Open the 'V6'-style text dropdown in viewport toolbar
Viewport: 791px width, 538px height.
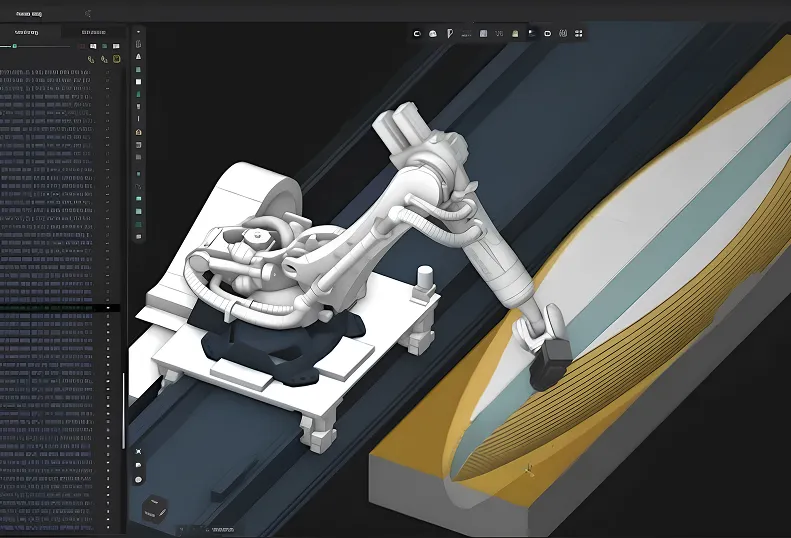click(498, 33)
